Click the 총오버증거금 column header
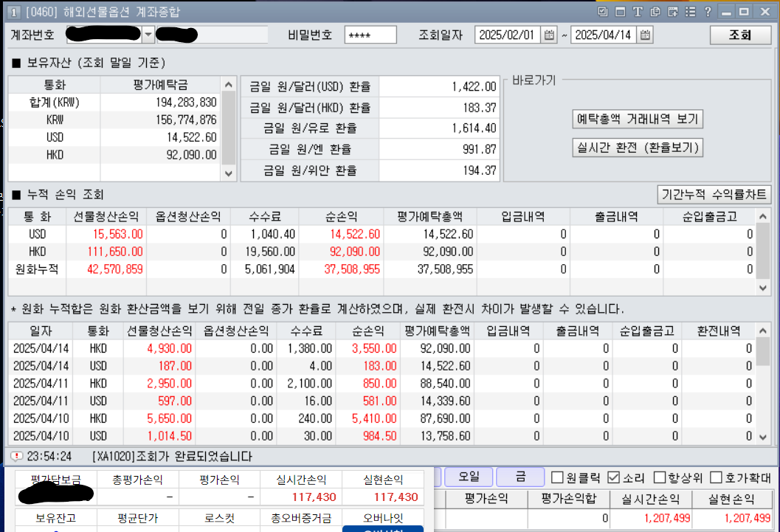Screen dimensions: 780x532 (300, 518)
